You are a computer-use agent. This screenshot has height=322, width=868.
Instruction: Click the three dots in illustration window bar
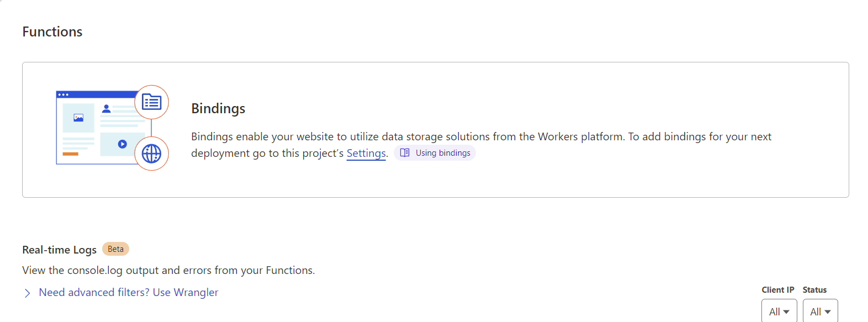[x=63, y=94]
